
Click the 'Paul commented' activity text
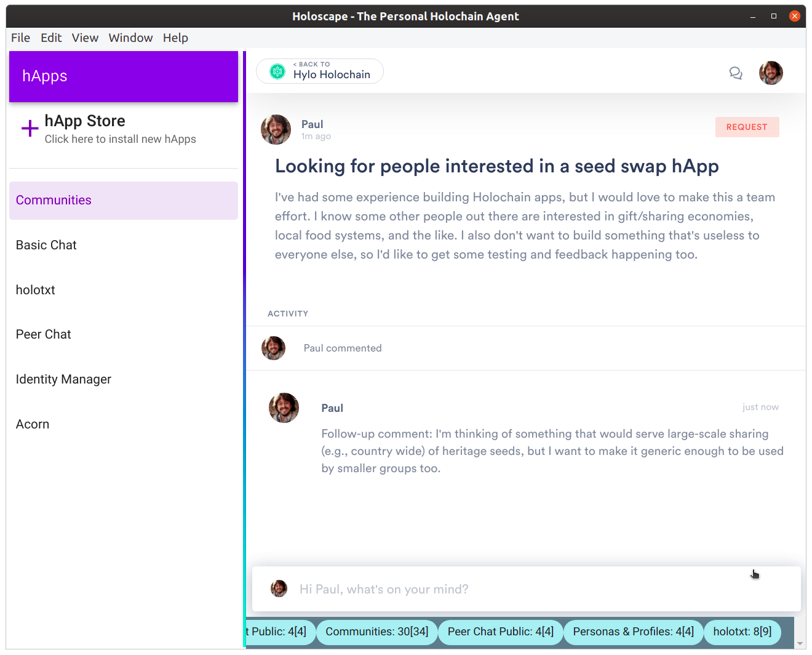pyautogui.click(x=343, y=348)
